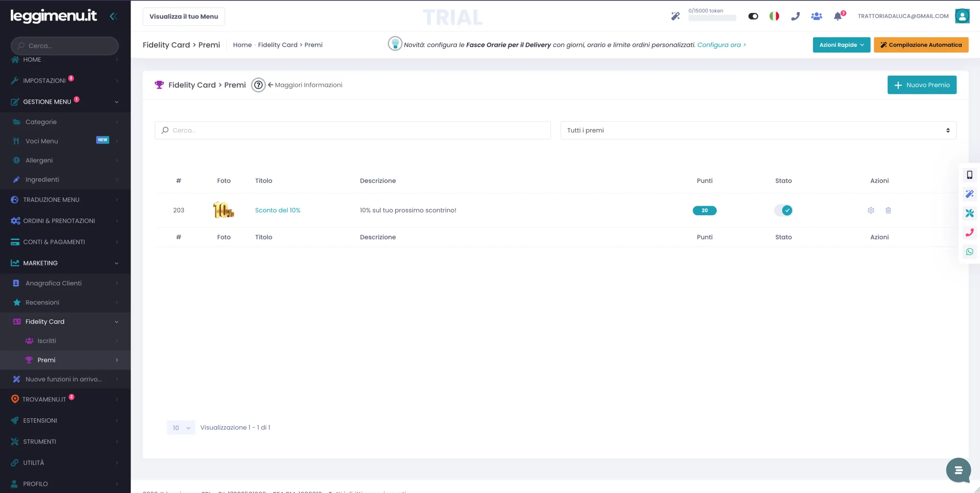Toggle the dark mode switch in header
Image resolution: width=980 pixels, height=493 pixels.
tap(753, 16)
